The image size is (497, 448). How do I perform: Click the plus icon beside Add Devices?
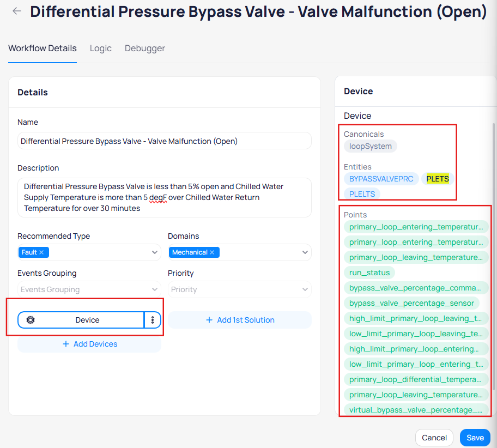tap(66, 344)
